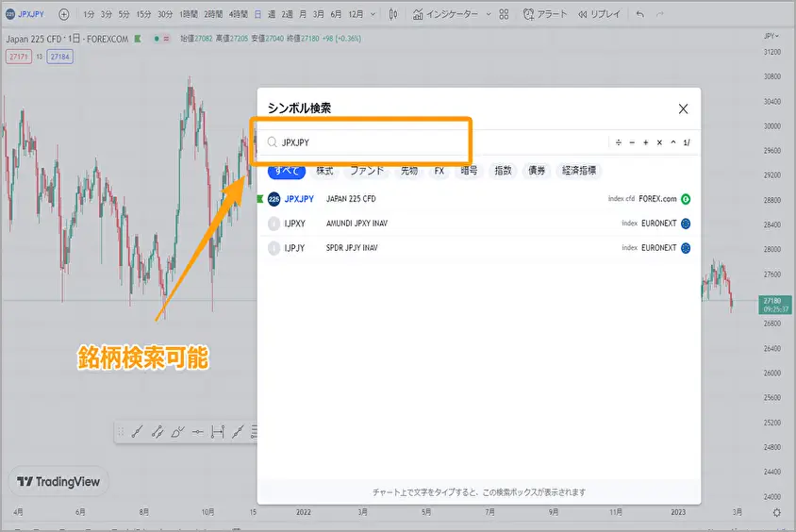
Task: Select the 15分 timeframe
Action: [143, 14]
